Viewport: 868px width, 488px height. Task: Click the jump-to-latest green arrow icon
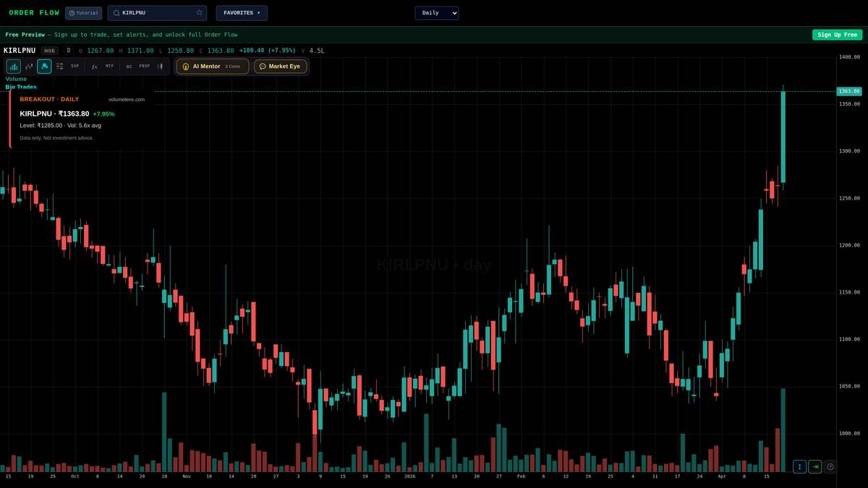(814, 466)
